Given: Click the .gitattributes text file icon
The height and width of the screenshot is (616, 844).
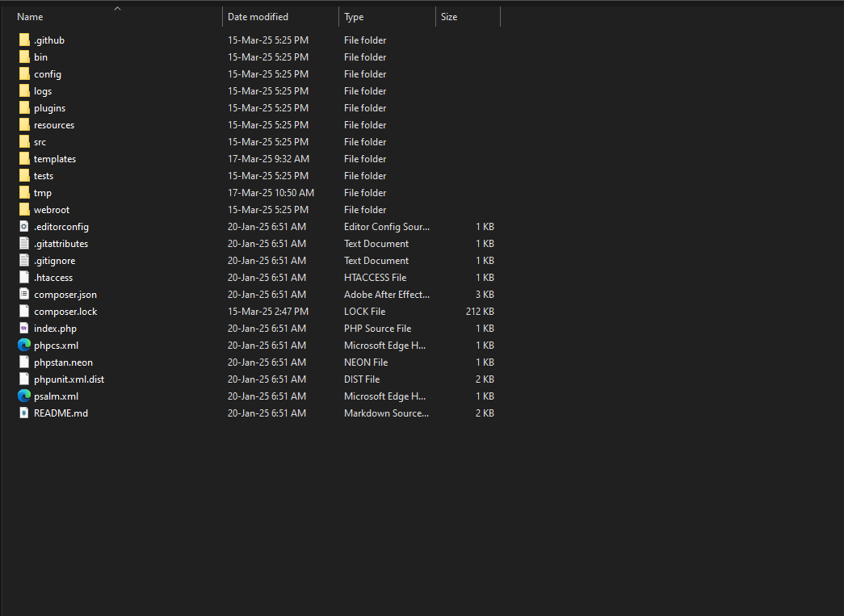Looking at the screenshot, I should 24,243.
